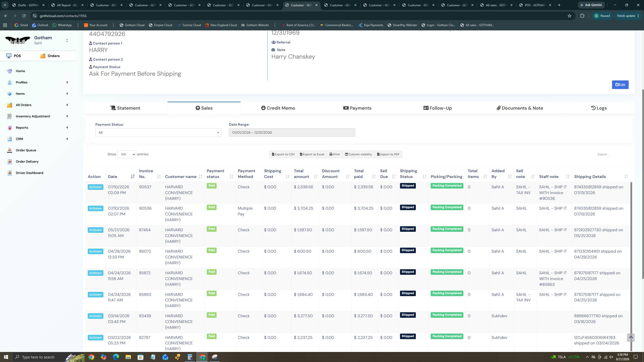Open Payment Status All dropdown

(158, 132)
